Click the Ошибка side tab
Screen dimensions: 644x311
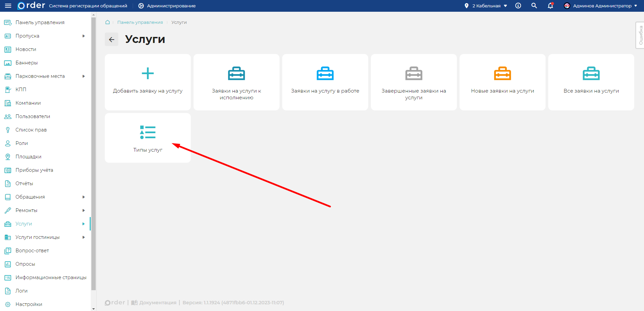(640, 35)
